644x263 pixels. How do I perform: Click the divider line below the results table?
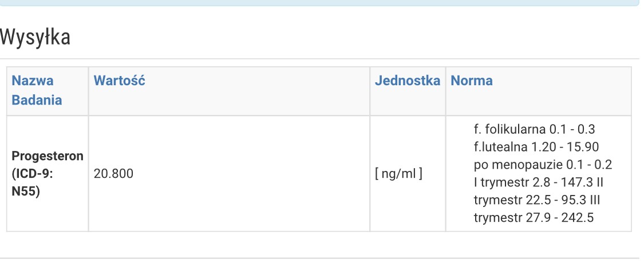point(319,258)
